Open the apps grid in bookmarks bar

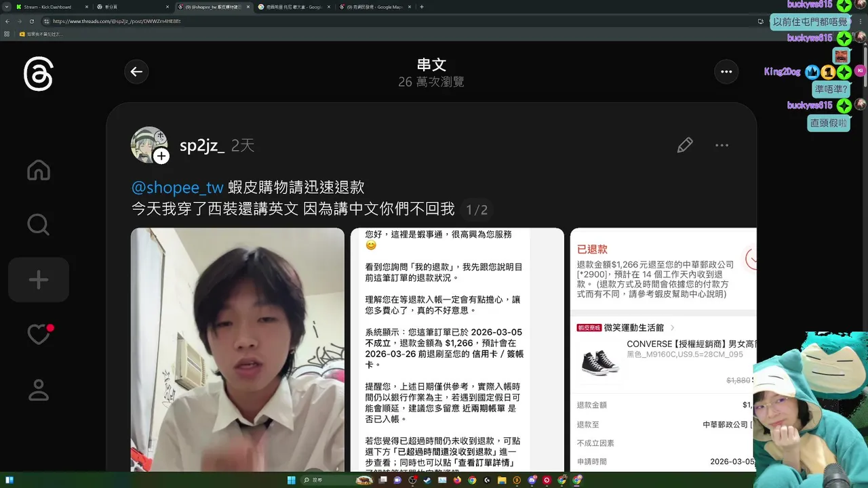click(7, 34)
